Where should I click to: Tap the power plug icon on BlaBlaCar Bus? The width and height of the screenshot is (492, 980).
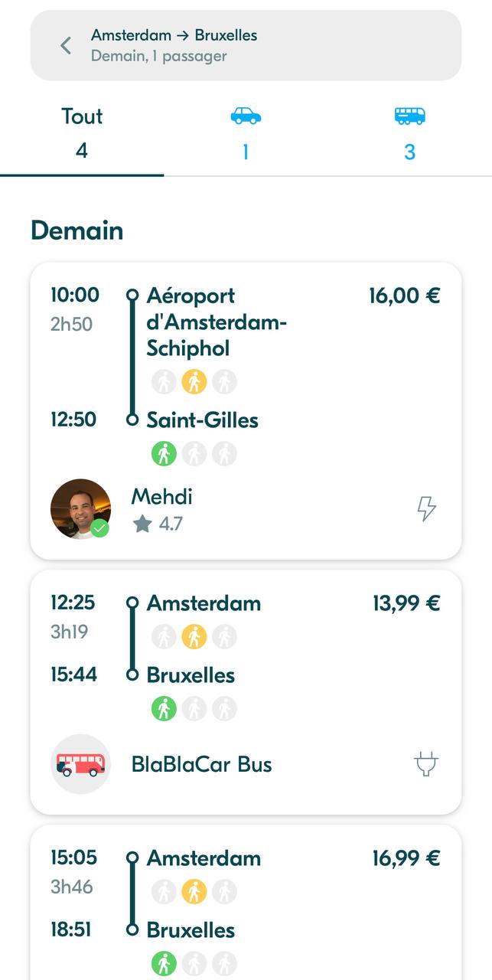tap(426, 764)
